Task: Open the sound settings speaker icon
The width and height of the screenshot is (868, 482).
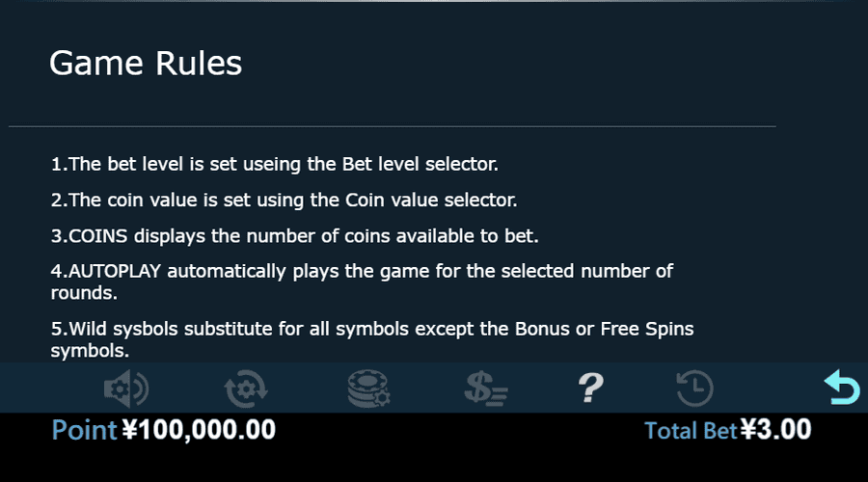Action: [x=126, y=388]
